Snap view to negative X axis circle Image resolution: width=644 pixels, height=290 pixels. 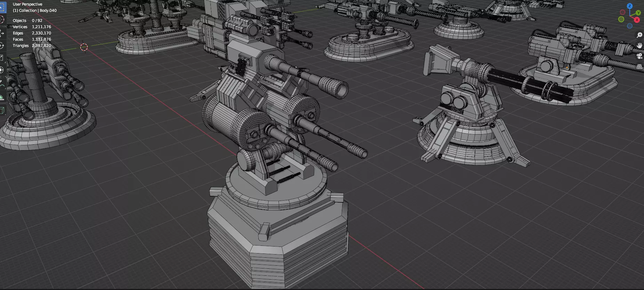pyautogui.click(x=622, y=12)
